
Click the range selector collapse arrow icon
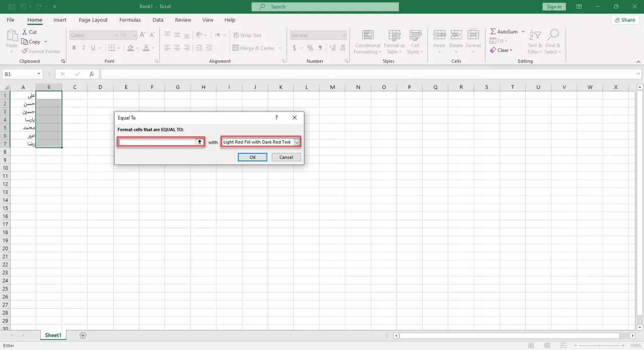point(200,142)
